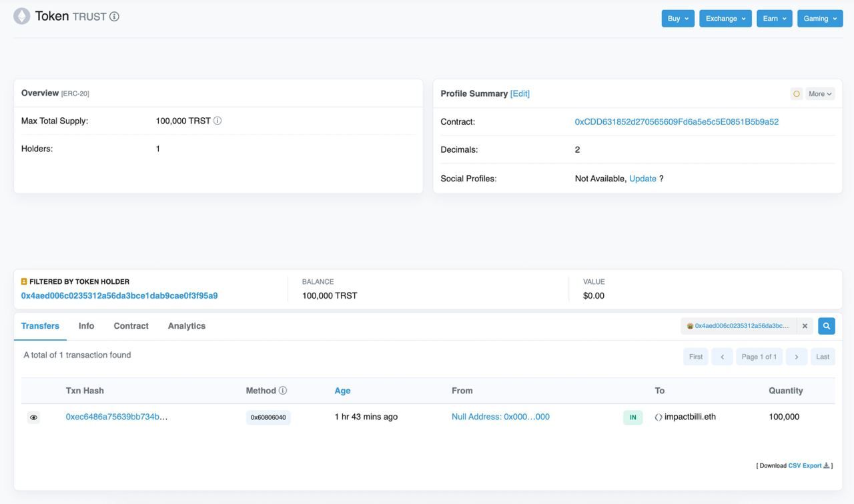This screenshot has width=854, height=504.
Task: Click the First pagination button
Action: (x=696, y=357)
